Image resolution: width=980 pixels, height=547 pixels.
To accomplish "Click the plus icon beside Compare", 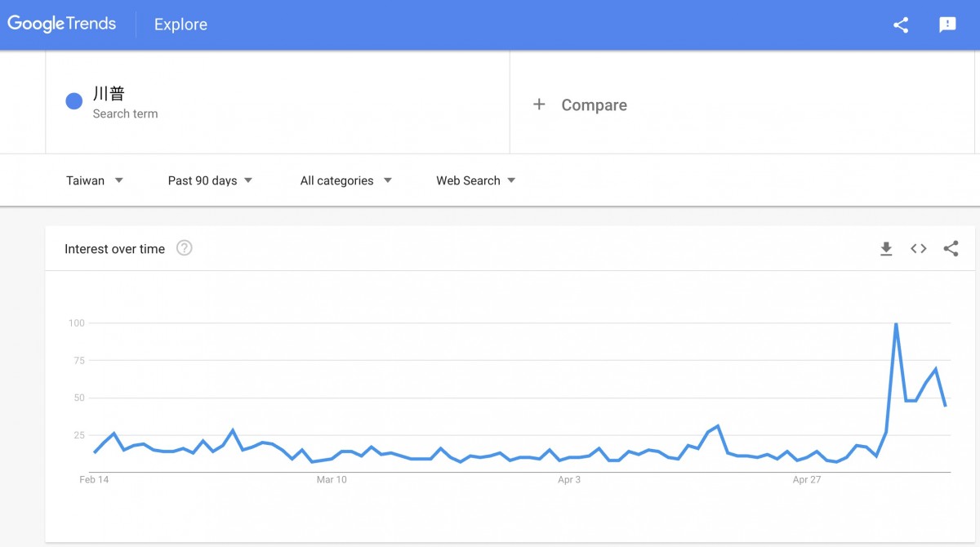I will tap(539, 105).
